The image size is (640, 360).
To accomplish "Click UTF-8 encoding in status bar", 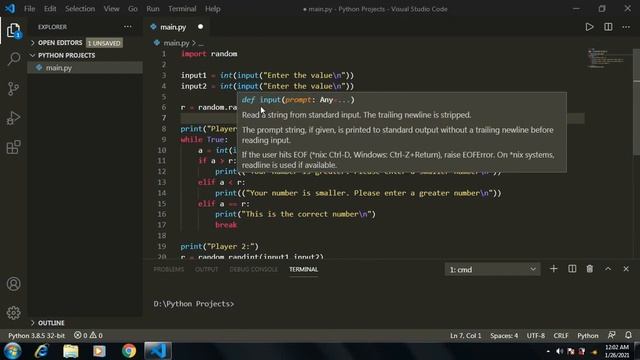I will [536, 336].
